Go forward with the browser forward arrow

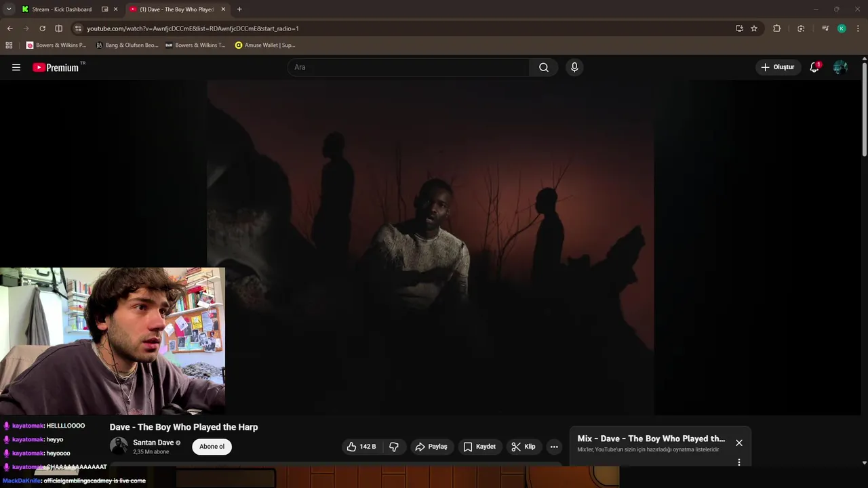click(x=26, y=28)
